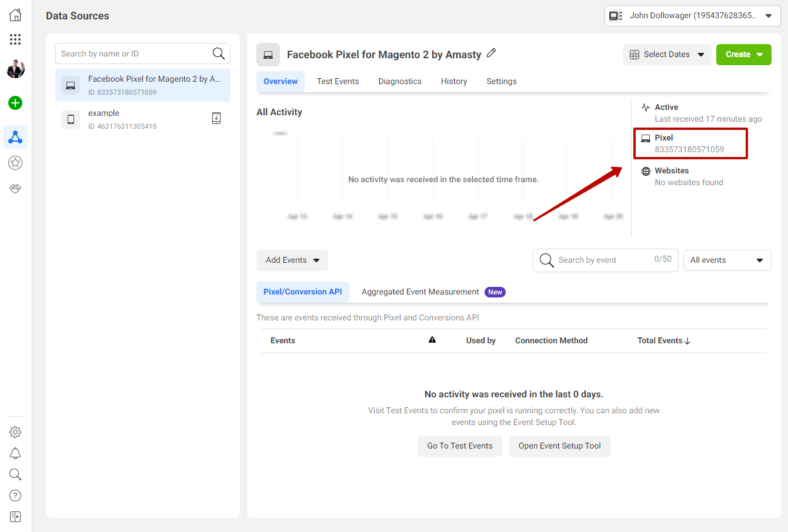The height and width of the screenshot is (532, 788).
Task: Click the help question mark icon
Action: [x=15, y=496]
